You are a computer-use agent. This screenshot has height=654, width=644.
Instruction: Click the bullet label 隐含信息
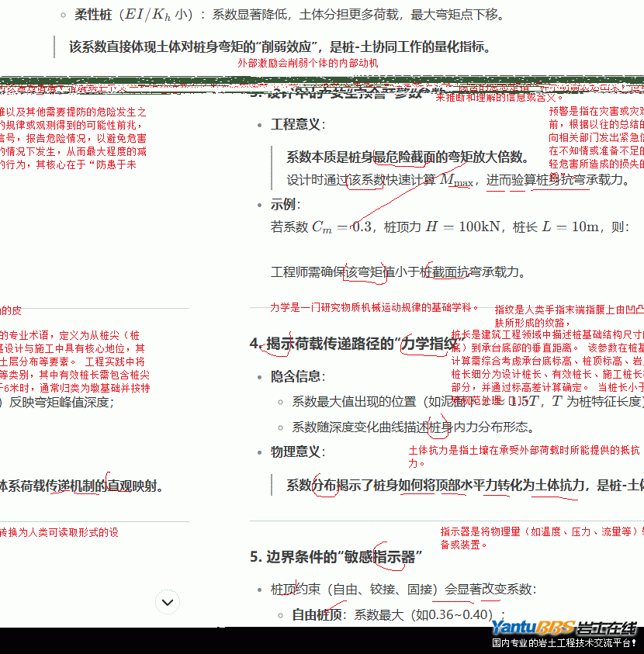(296, 376)
